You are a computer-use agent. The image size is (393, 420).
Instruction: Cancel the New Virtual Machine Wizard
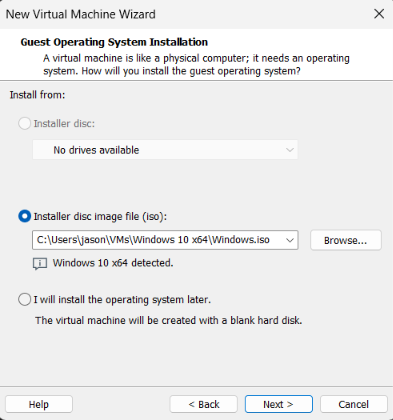pos(354,404)
